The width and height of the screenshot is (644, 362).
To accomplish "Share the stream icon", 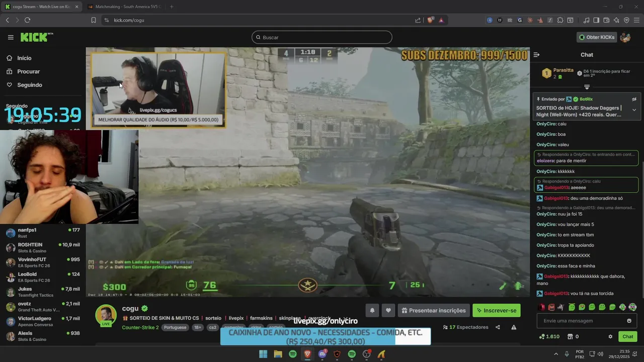I will pyautogui.click(x=498, y=327).
